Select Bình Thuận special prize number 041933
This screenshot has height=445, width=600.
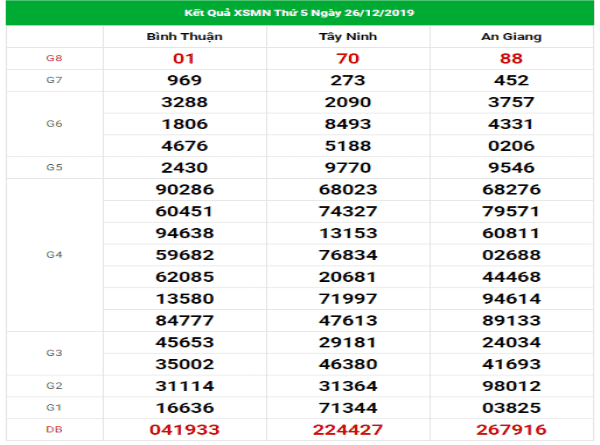tap(182, 430)
